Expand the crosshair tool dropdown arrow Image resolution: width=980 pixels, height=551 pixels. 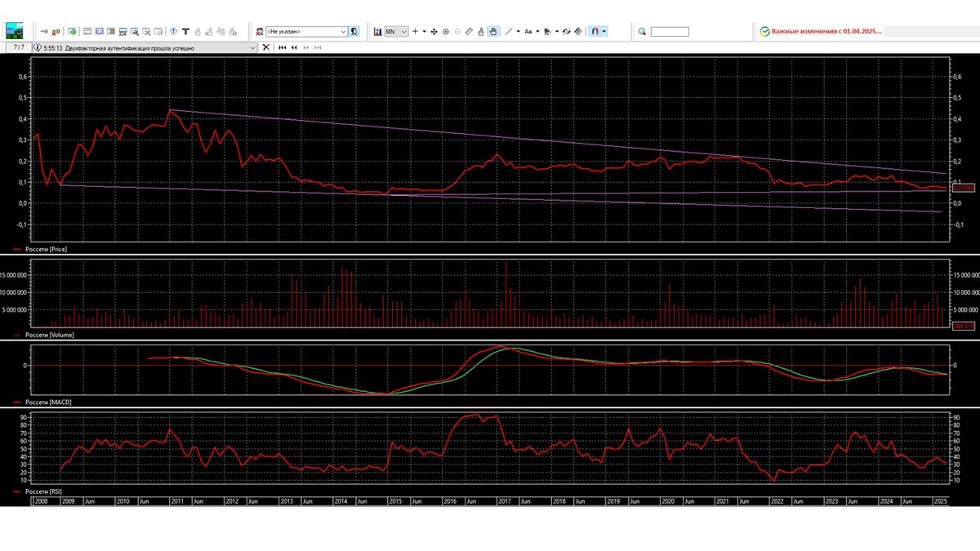coord(425,32)
